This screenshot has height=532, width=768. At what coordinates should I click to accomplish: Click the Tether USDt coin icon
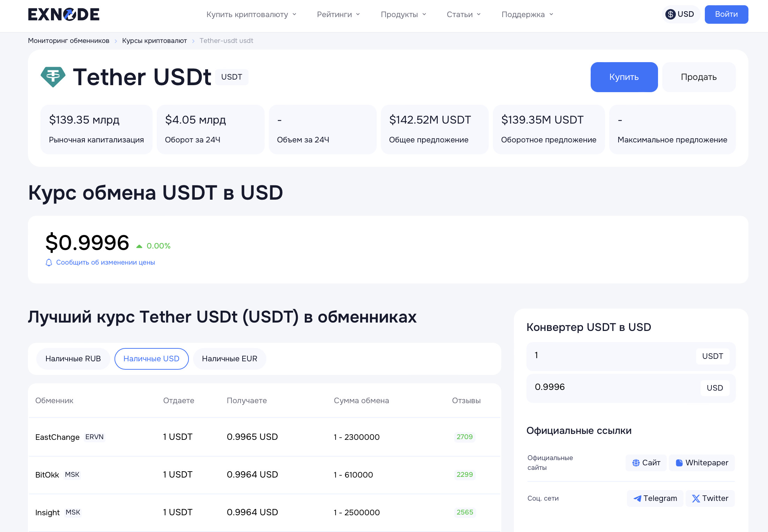click(53, 77)
